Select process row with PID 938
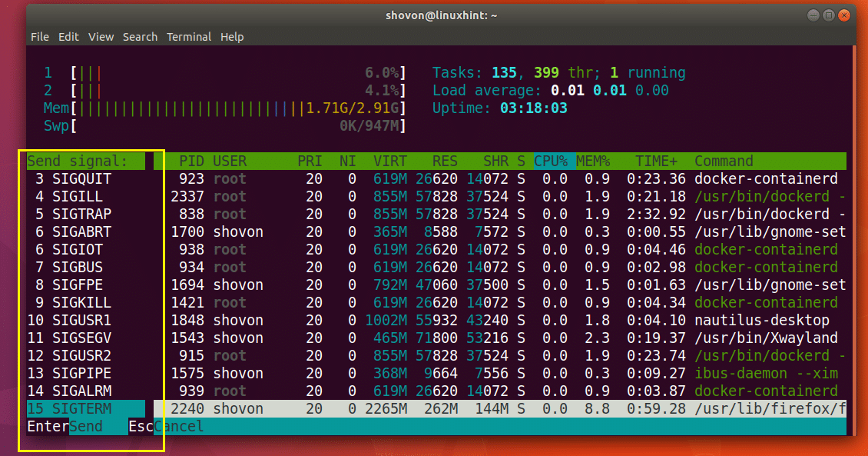The width and height of the screenshot is (868, 456). [x=500, y=249]
